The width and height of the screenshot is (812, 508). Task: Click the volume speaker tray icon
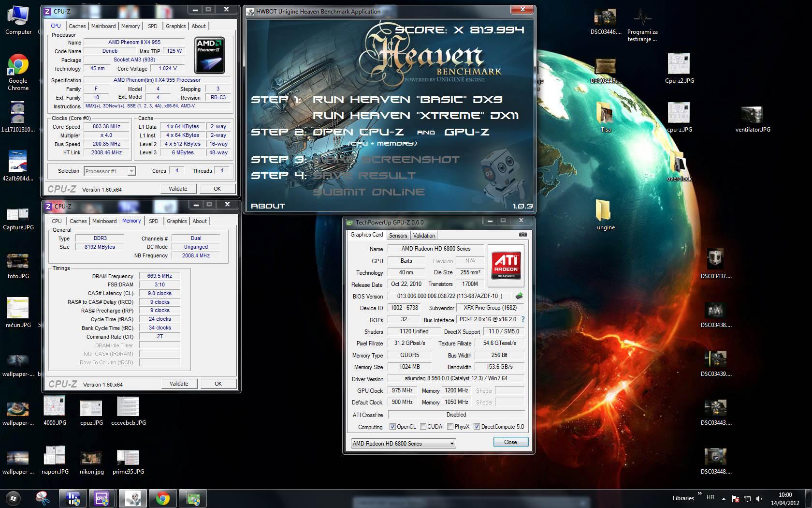click(x=759, y=498)
